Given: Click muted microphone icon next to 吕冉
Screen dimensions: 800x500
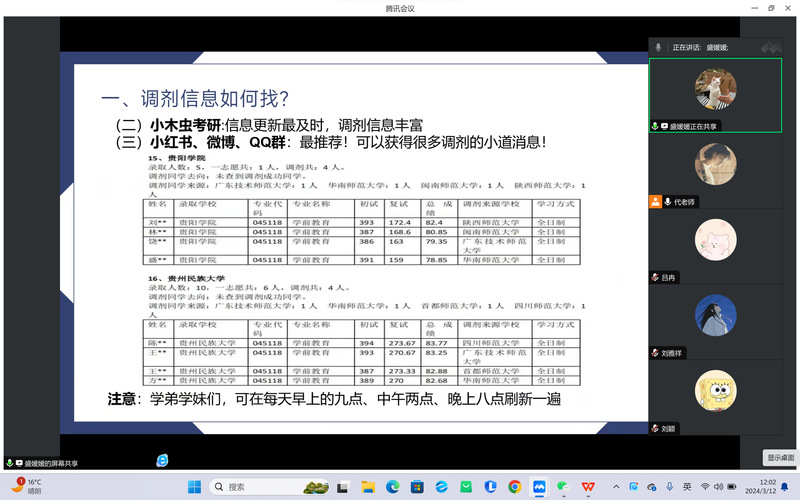Looking at the screenshot, I should click(655, 277).
